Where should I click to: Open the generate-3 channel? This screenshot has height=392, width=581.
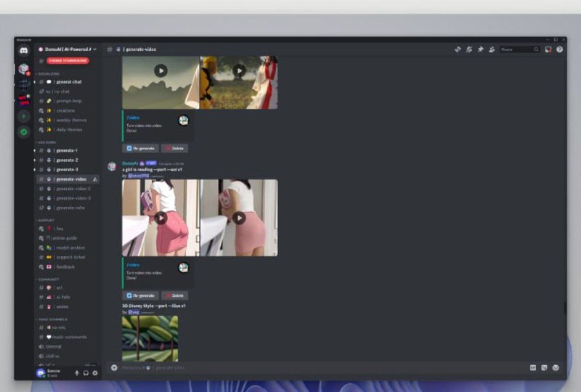68,170
